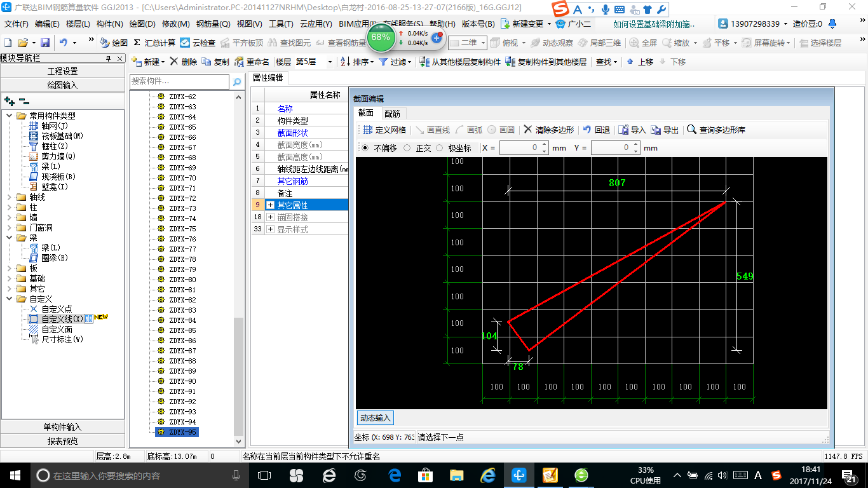
Task: Click 新建 to create a new component
Action: 147,62
